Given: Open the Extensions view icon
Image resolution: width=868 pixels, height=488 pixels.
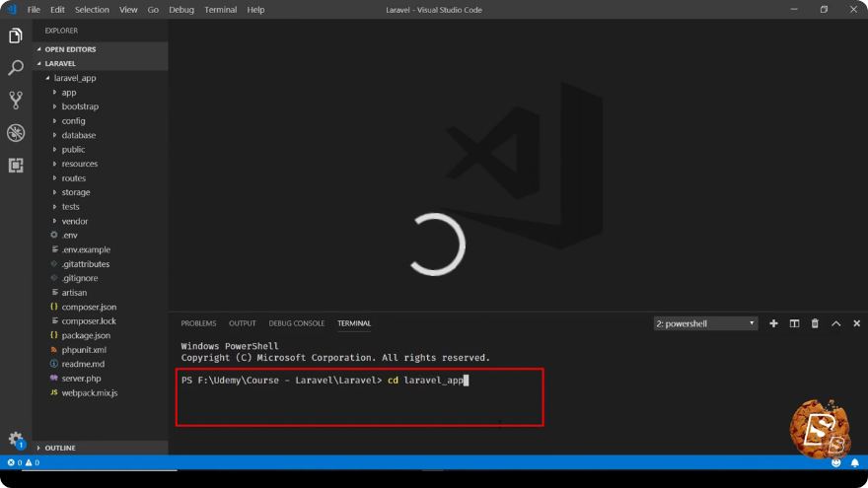Looking at the screenshot, I should click(x=16, y=165).
